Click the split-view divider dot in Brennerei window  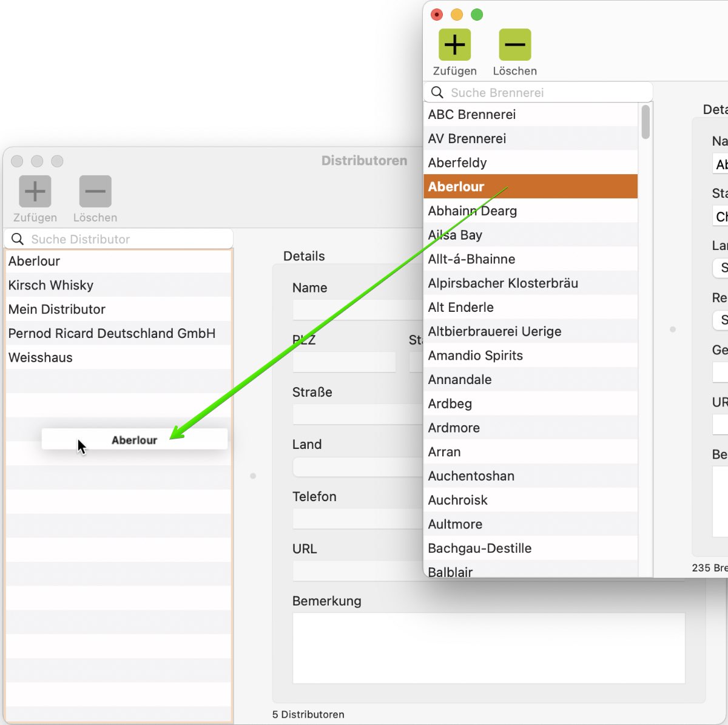pos(672,329)
